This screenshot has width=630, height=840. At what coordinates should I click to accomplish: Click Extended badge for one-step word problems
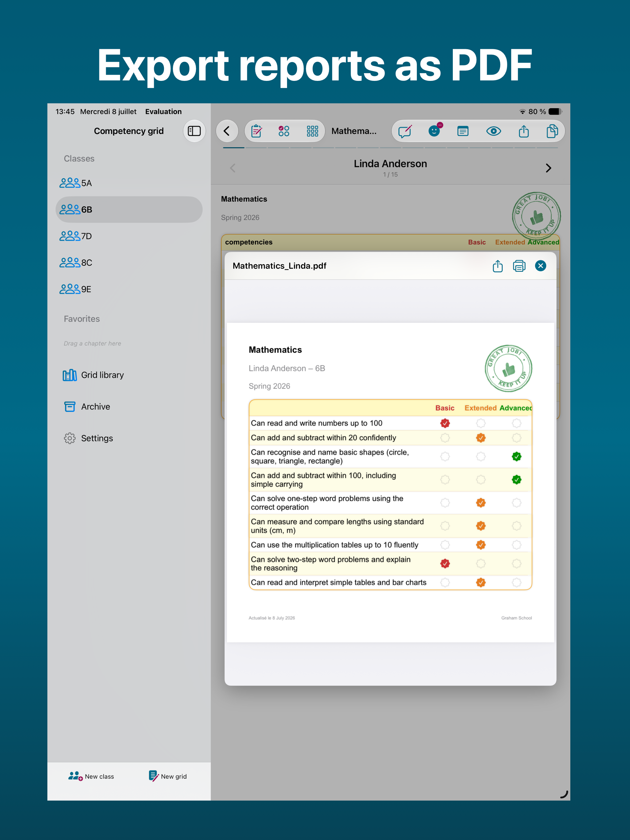pos(481,503)
